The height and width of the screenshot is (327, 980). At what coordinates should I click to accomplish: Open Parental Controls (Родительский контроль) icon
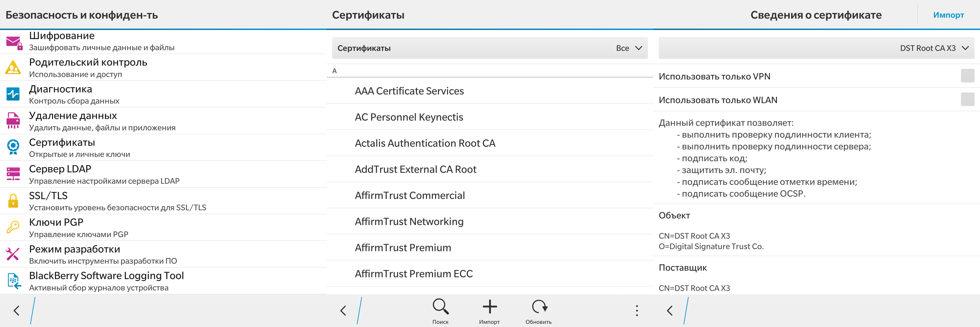pyautogui.click(x=13, y=67)
